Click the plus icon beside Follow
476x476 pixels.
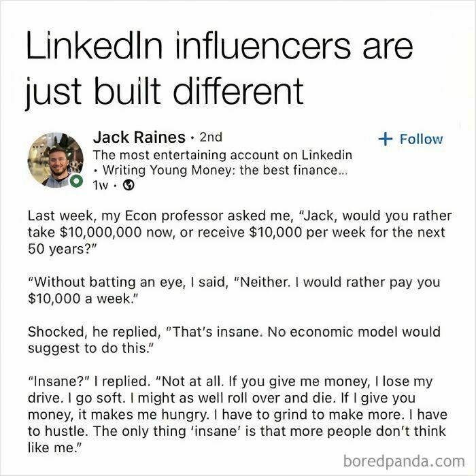tap(385, 139)
